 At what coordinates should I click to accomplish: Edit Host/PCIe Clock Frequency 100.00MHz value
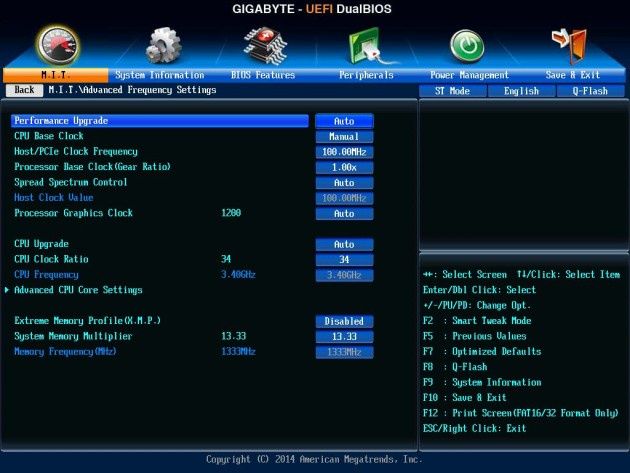pyautogui.click(x=344, y=152)
